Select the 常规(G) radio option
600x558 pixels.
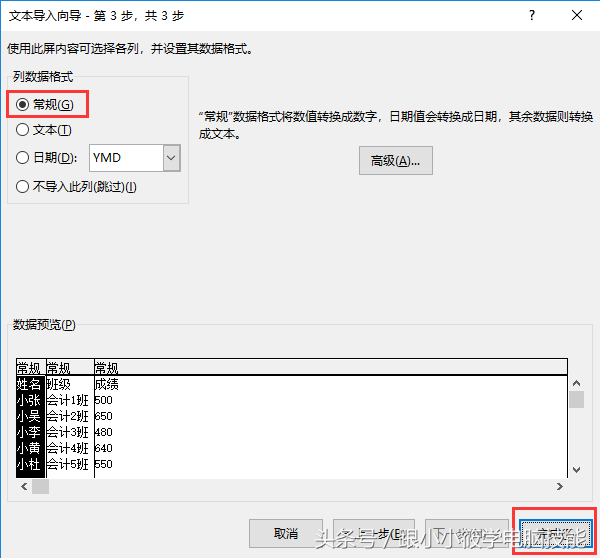pyautogui.click(x=45, y=104)
